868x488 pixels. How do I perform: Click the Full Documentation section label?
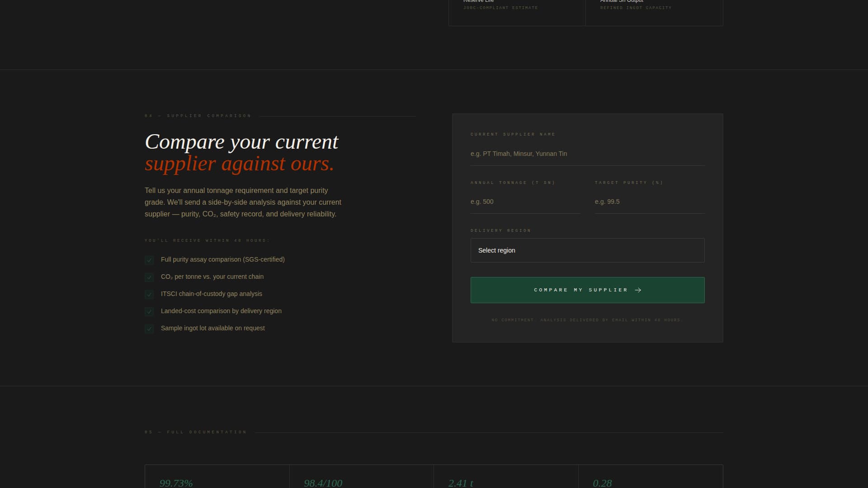pyautogui.click(x=195, y=432)
